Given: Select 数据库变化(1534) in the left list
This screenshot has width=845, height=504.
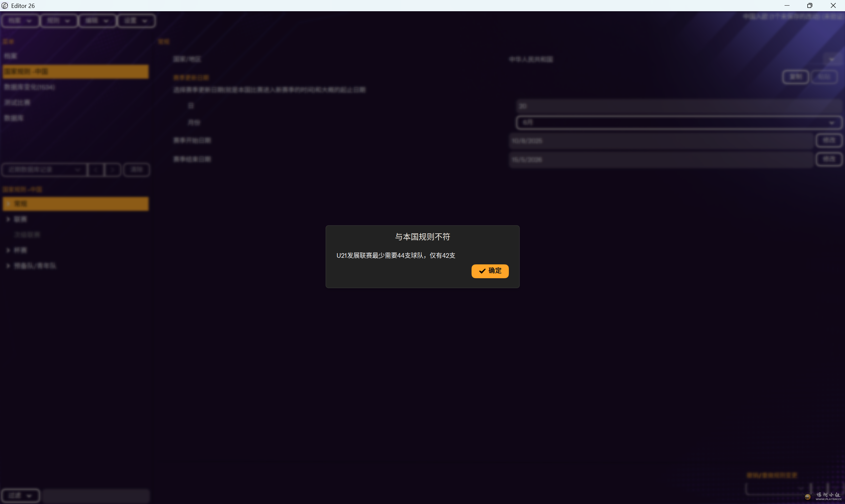Looking at the screenshot, I should [30, 87].
